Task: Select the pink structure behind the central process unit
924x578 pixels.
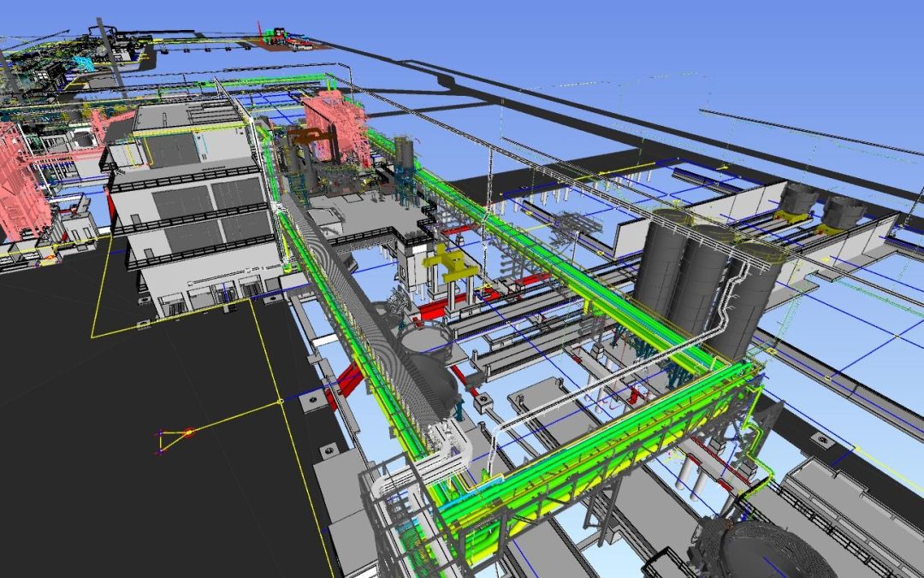Action: 336,128
